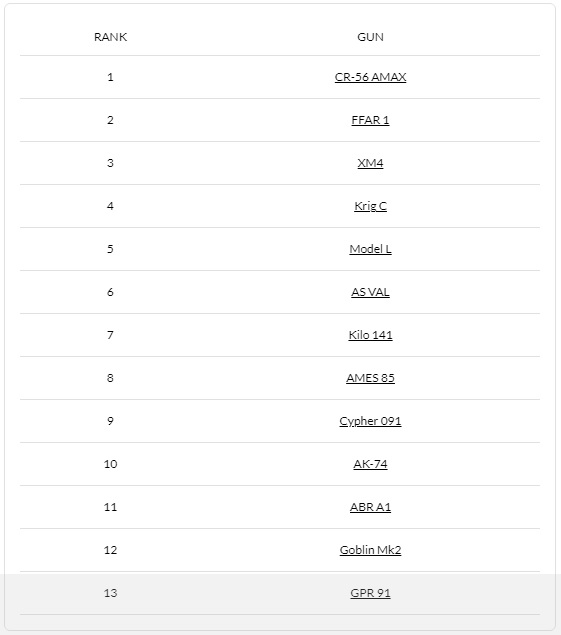561x635 pixels.
Task: Select the rank 13 cell
Action: tap(110, 593)
